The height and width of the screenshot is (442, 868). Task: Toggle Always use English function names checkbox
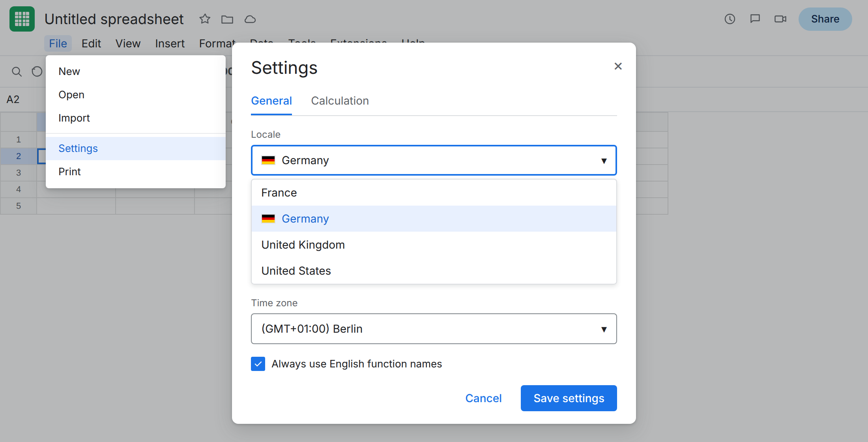pos(258,364)
